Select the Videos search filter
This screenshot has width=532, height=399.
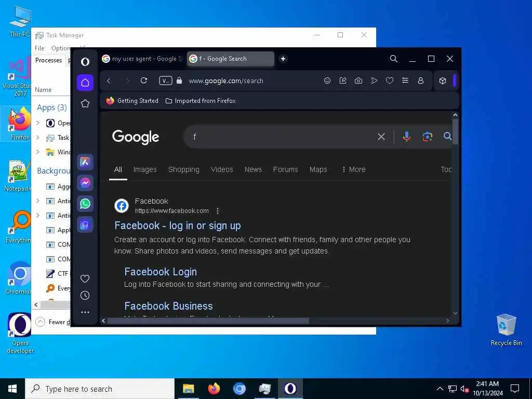tap(222, 169)
